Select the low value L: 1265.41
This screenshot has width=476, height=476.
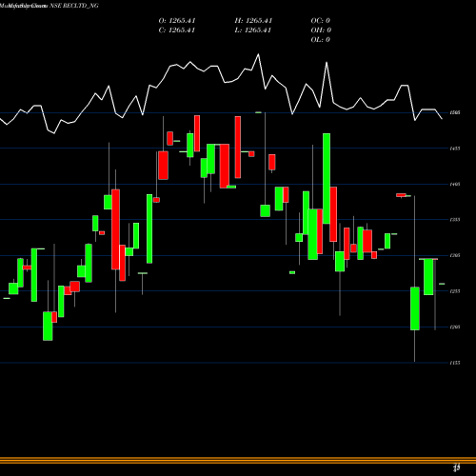253,30
